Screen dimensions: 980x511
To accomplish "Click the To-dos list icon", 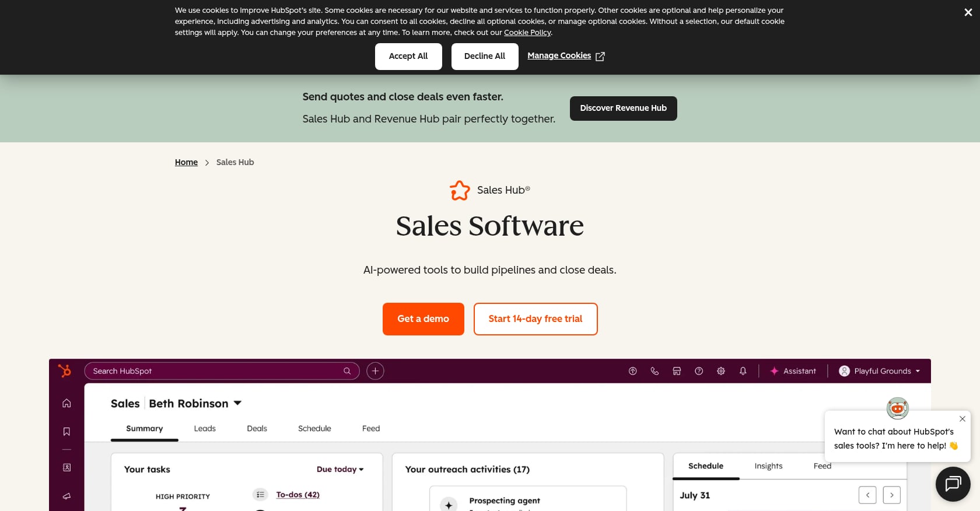I will [260, 495].
